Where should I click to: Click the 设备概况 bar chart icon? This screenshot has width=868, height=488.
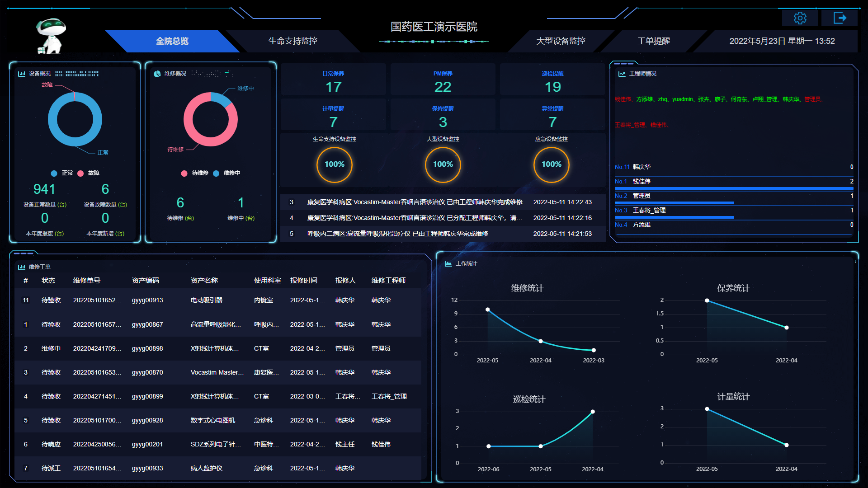[21, 74]
